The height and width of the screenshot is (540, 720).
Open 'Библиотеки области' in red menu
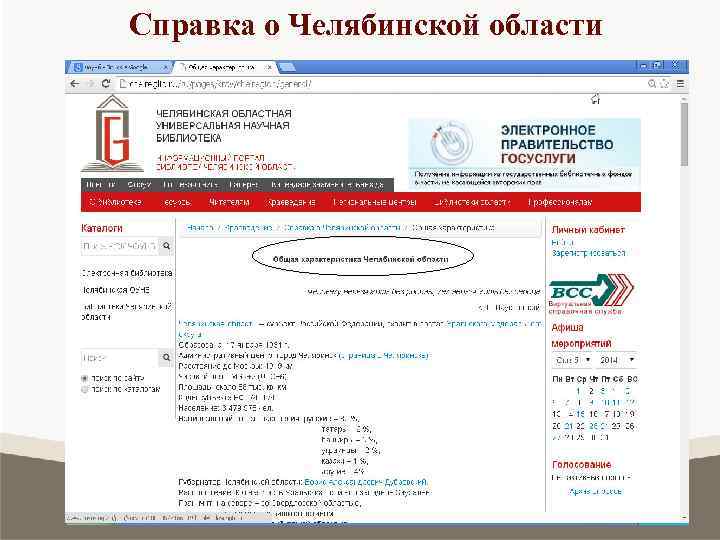[x=471, y=202]
